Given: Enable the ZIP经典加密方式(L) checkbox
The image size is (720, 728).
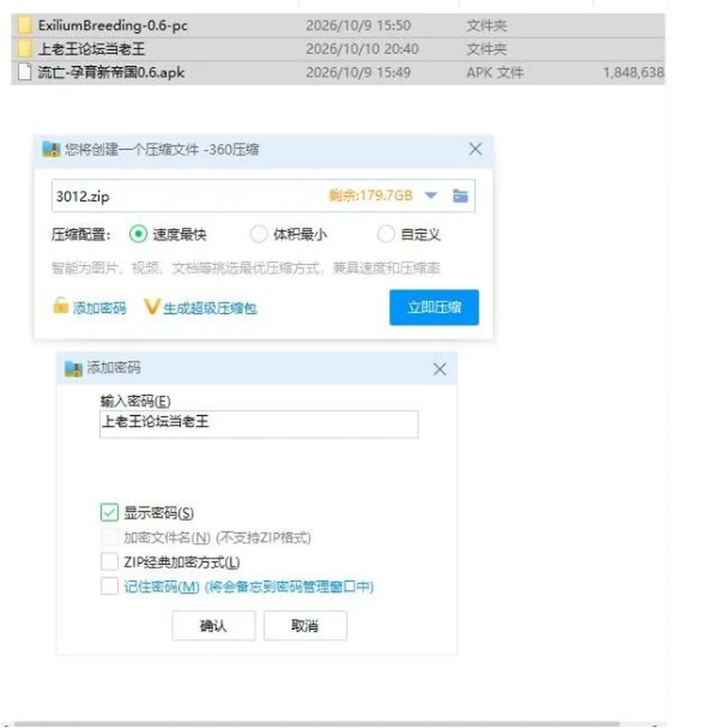Looking at the screenshot, I should tap(109, 561).
